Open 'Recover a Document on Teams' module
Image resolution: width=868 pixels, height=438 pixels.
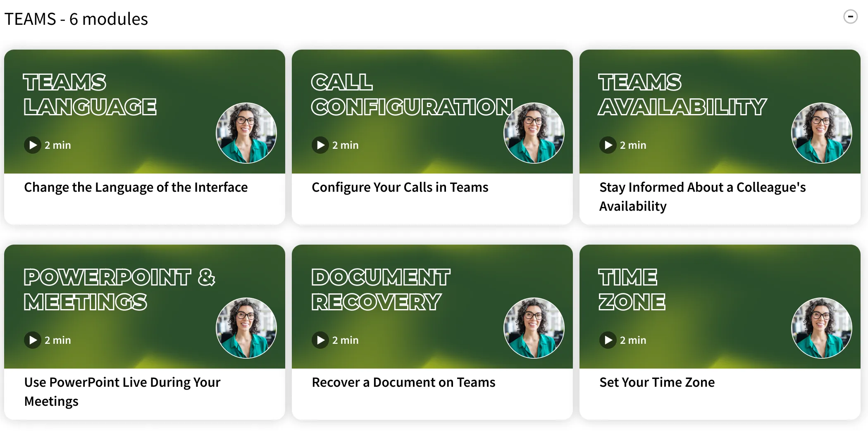[403, 382]
